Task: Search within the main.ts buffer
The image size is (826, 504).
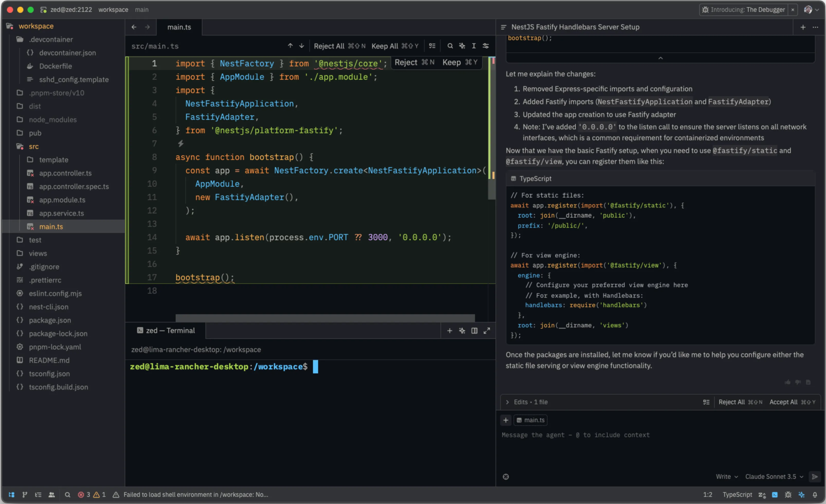Action: coord(450,46)
